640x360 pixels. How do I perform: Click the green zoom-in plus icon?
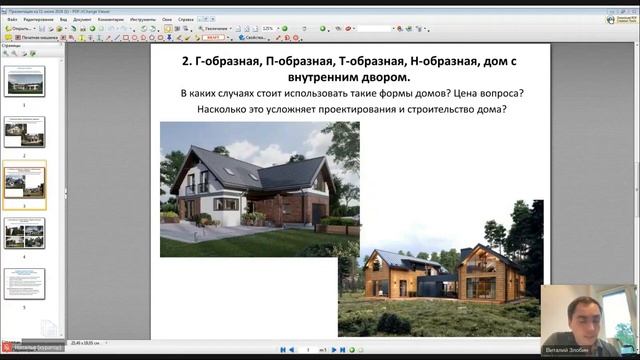[284, 29]
